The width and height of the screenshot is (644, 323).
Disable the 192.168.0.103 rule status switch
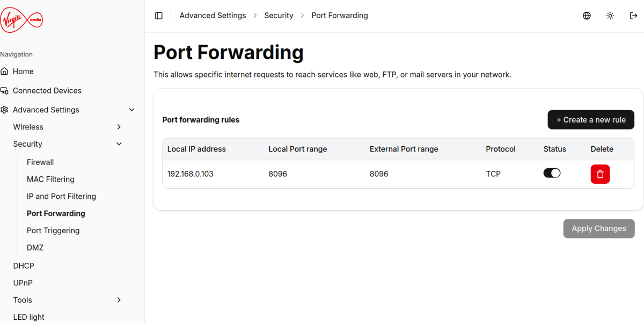(x=552, y=173)
